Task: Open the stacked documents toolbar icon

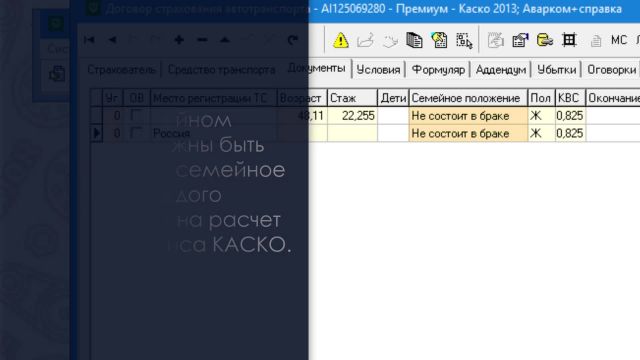Action: [414, 40]
